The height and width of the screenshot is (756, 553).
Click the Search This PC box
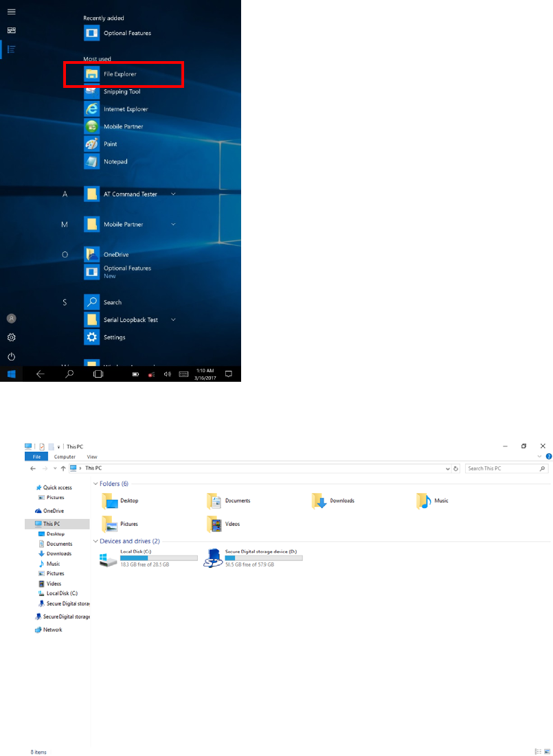507,468
